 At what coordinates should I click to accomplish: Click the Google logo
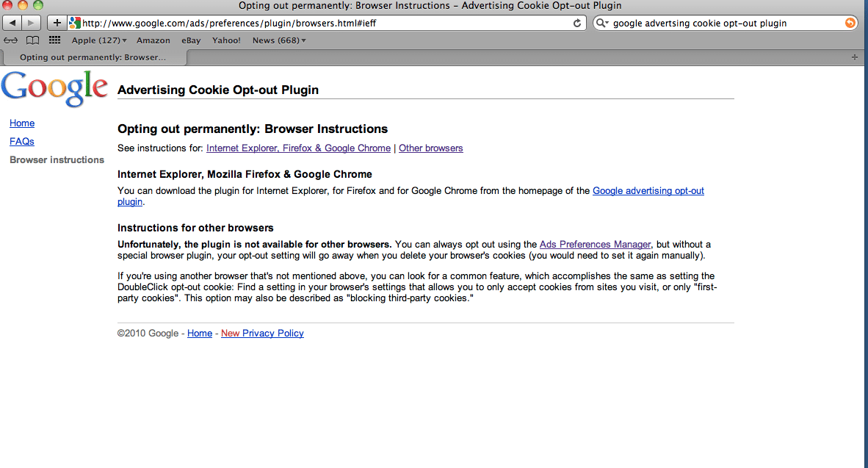click(54, 89)
